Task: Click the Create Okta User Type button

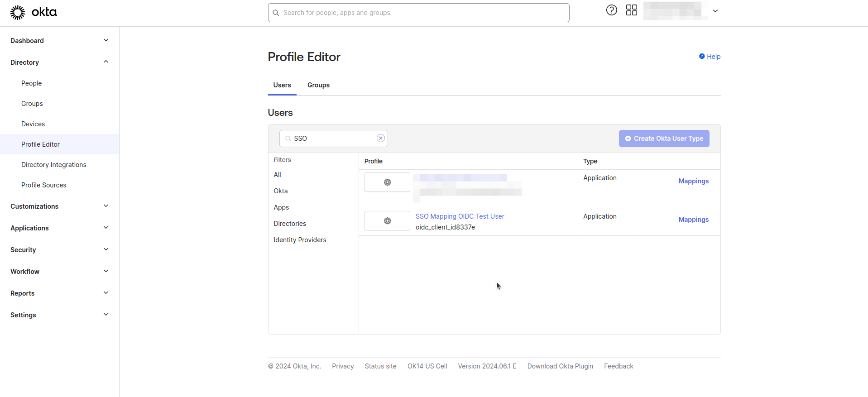Action: [x=664, y=139]
